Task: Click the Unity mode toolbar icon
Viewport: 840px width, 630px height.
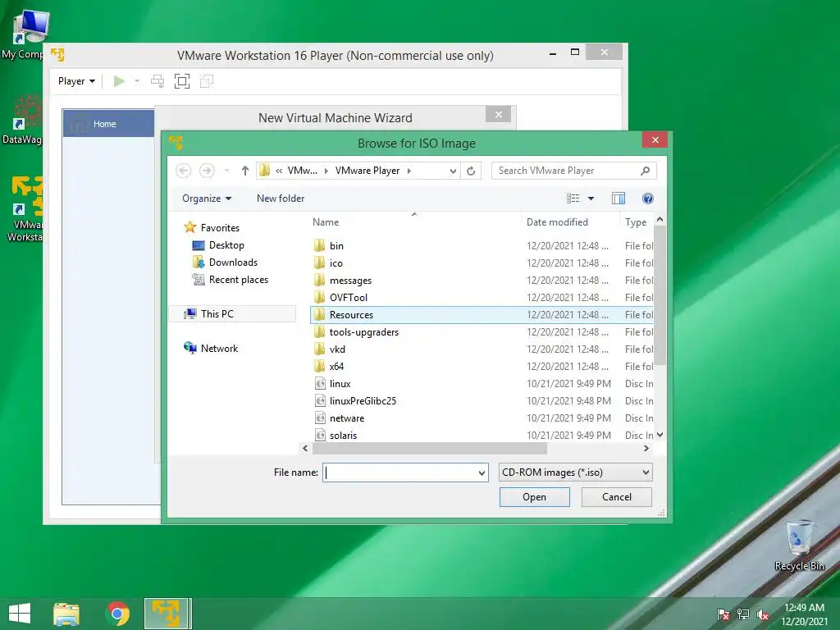Action: pyautogui.click(x=207, y=81)
